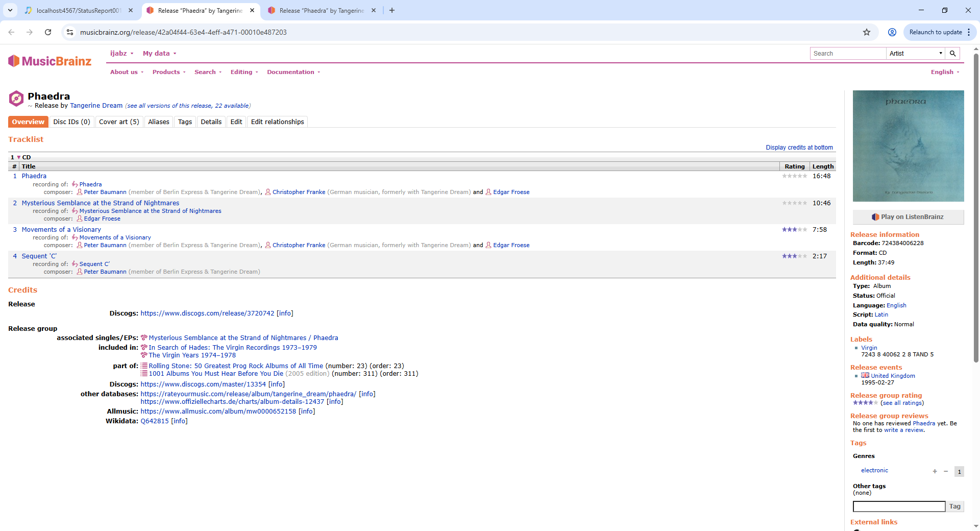
Task: Click the see all ratings link
Action: click(902, 403)
